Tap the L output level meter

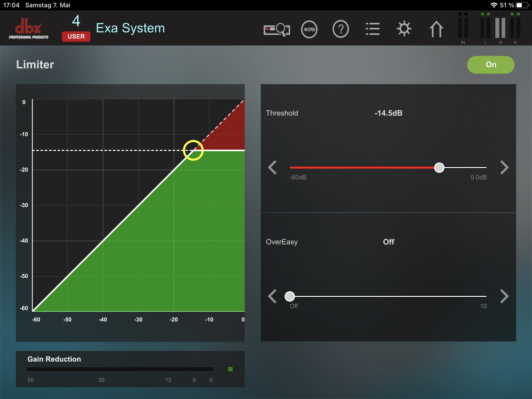coord(485,28)
